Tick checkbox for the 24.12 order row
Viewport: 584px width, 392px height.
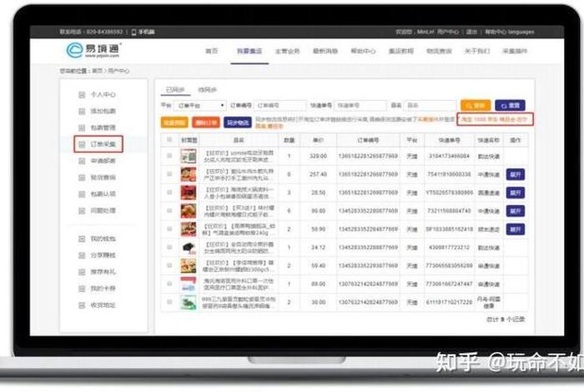click(x=169, y=247)
